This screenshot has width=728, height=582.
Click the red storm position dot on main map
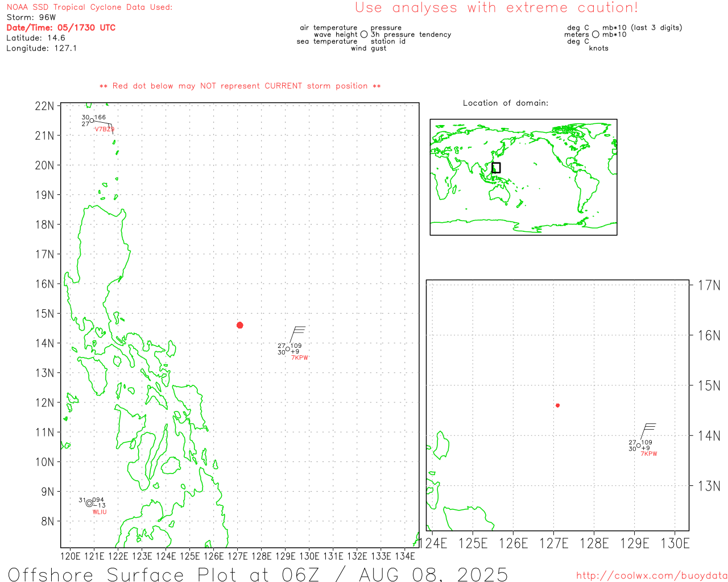(x=240, y=325)
